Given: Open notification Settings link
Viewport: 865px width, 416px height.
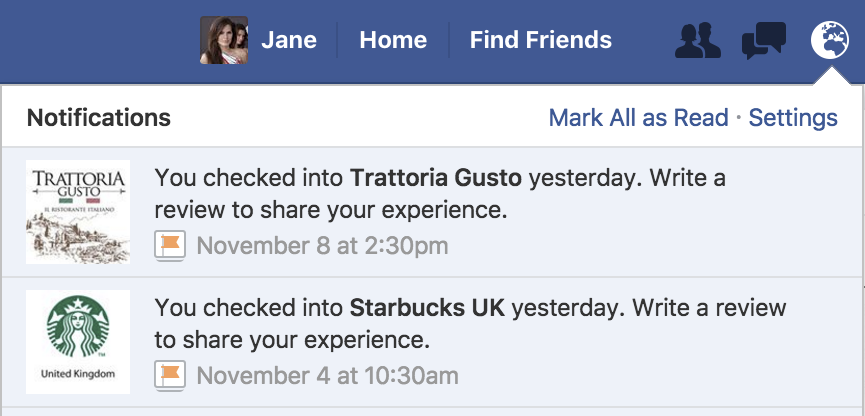Looking at the screenshot, I should 793,118.
